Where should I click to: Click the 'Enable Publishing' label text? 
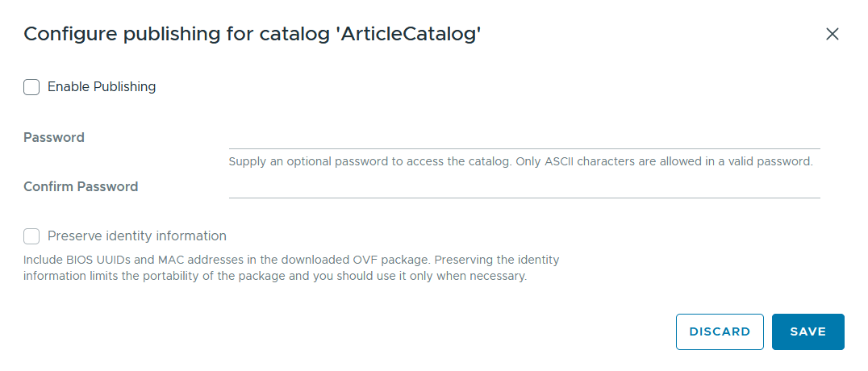point(102,87)
